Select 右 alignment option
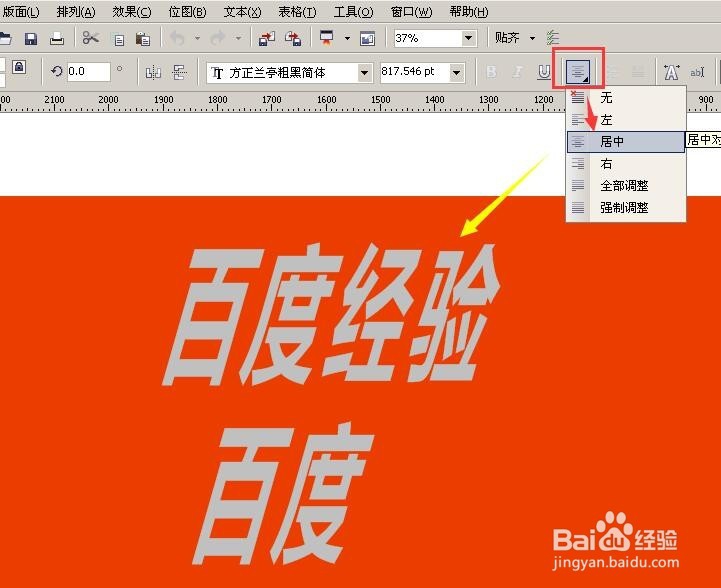 626,163
